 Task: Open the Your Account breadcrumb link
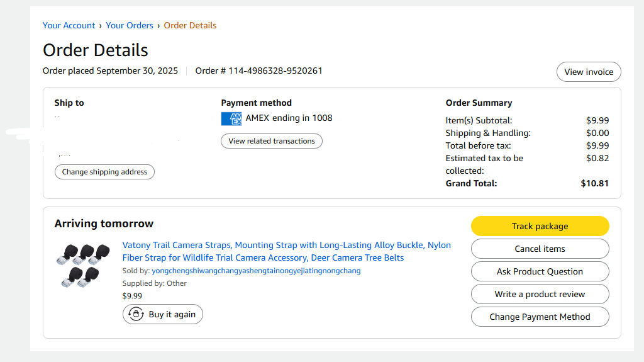69,26
